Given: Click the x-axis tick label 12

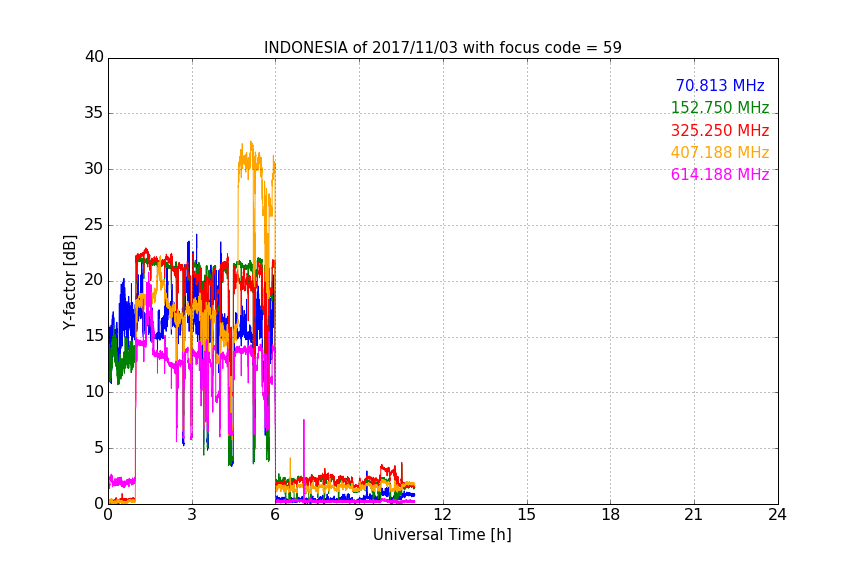Looking at the screenshot, I should 443,515.
